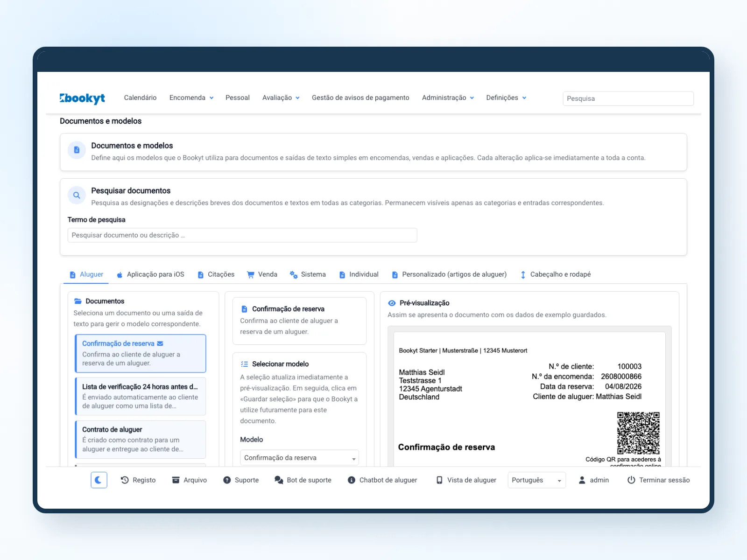The width and height of the screenshot is (747, 560).
Task: Click the Bookyt logo
Action: pyautogui.click(x=82, y=98)
